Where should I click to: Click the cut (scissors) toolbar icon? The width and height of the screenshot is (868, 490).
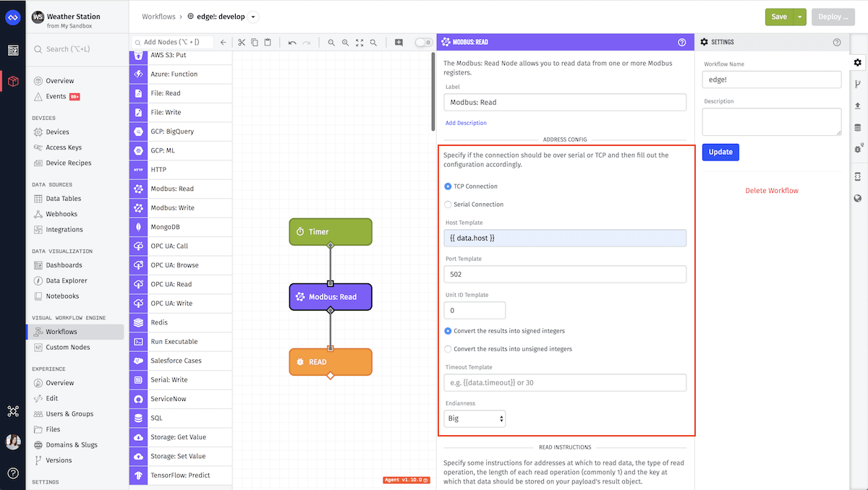click(x=242, y=43)
